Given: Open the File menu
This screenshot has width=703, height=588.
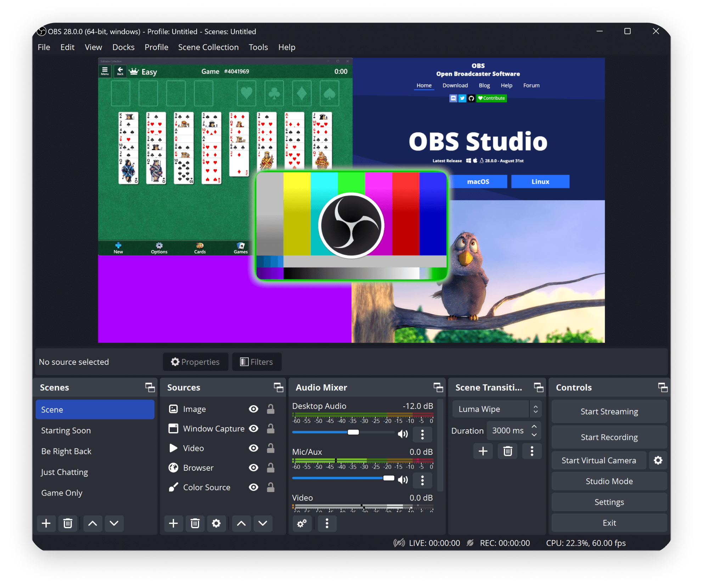Looking at the screenshot, I should 44,47.
